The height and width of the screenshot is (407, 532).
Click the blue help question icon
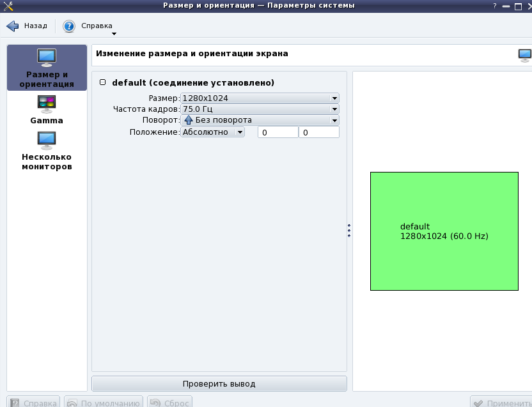point(69,26)
